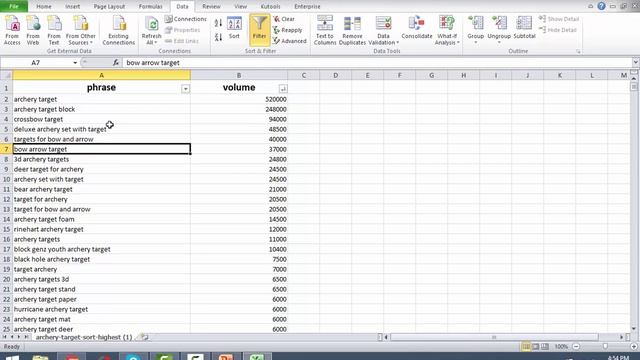Open volume column filter dropdown
Viewport: 640px width, 360px height.
(283, 89)
